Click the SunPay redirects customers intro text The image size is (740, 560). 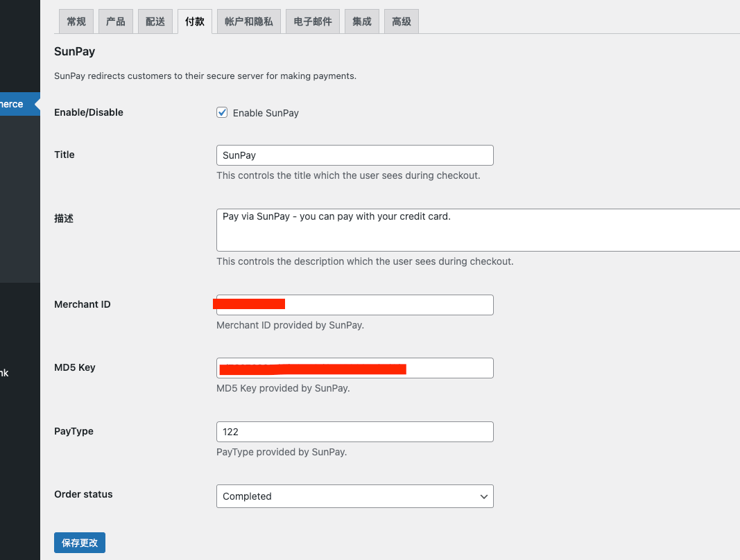205,76
